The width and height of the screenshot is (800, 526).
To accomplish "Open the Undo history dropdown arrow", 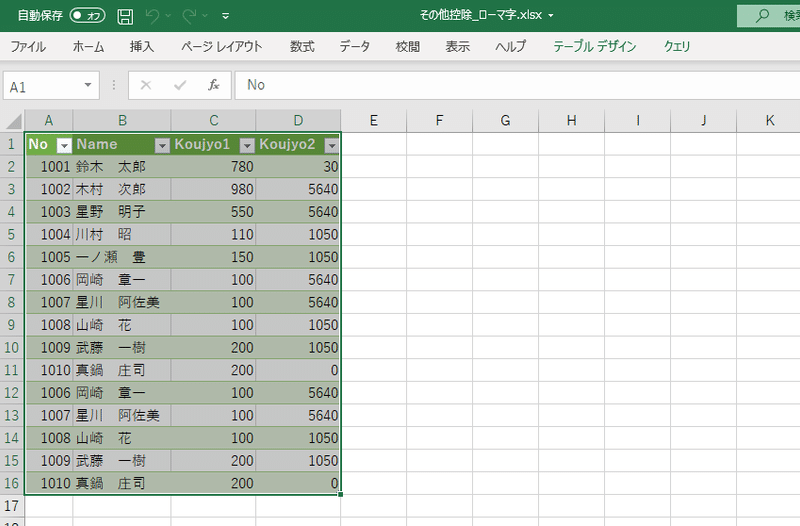I will tap(168, 16).
